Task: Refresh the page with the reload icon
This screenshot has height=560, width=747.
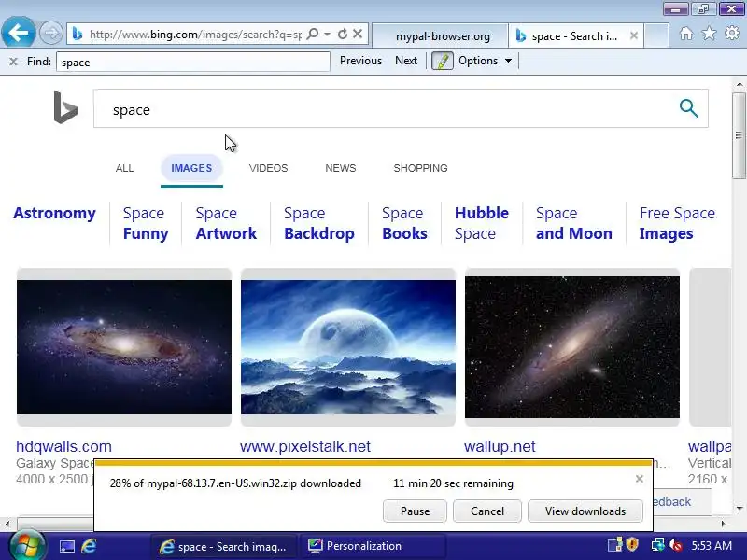Action: pos(342,35)
